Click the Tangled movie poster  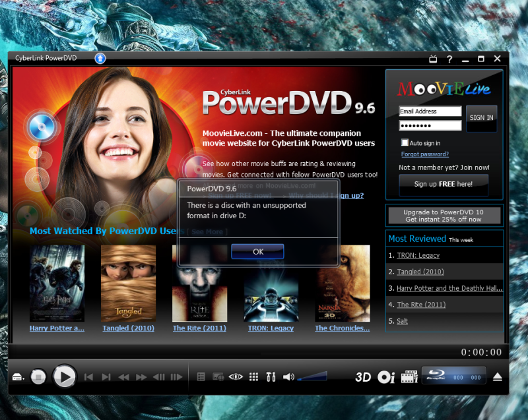(x=128, y=283)
